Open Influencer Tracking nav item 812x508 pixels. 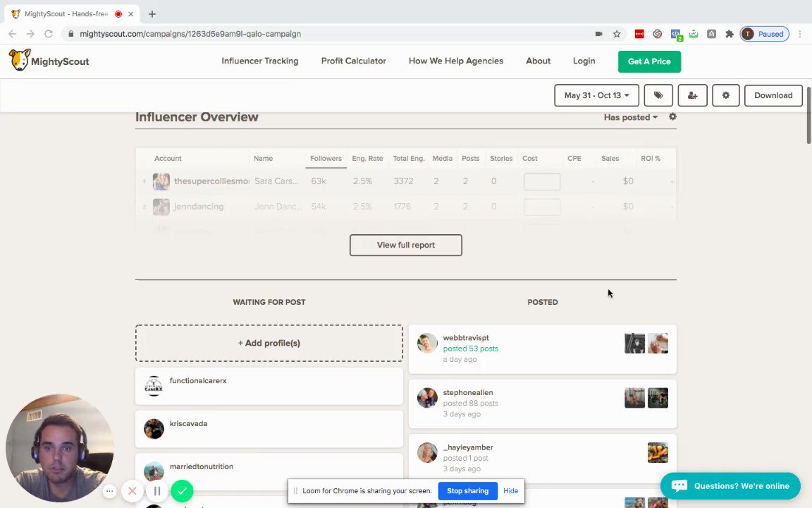point(260,61)
